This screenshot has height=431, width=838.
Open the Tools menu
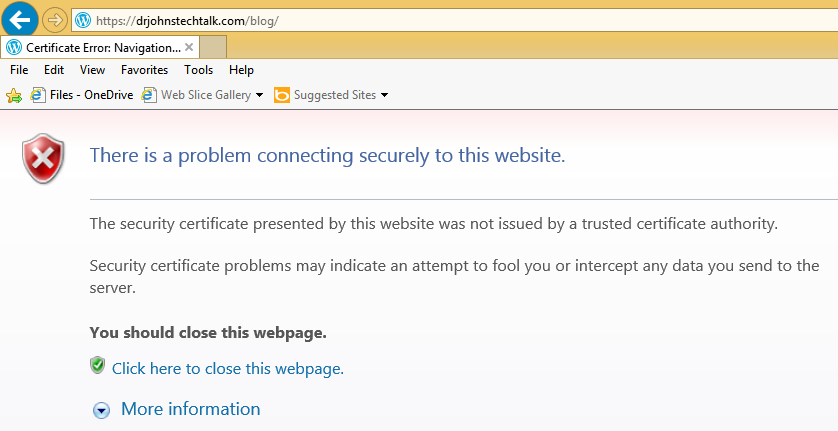point(198,70)
